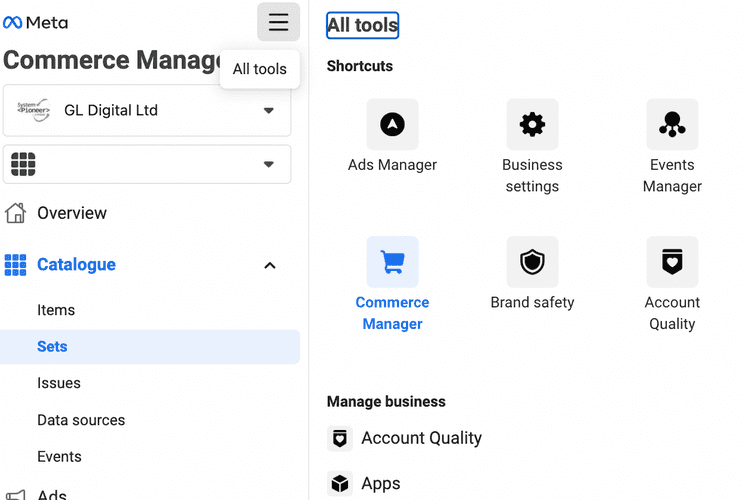Click the Apps cube icon
The image size is (745, 500).
point(340,483)
